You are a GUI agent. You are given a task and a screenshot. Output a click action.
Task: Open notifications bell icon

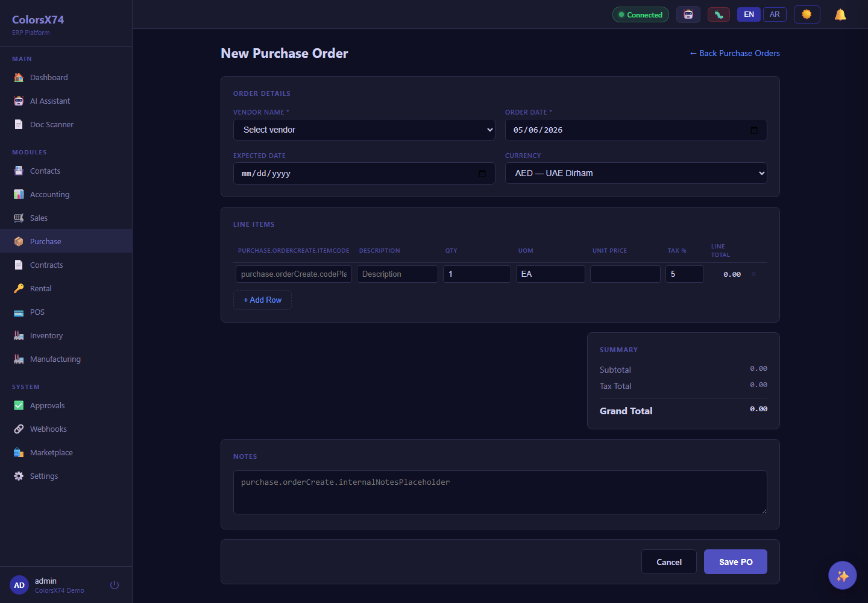tap(840, 14)
